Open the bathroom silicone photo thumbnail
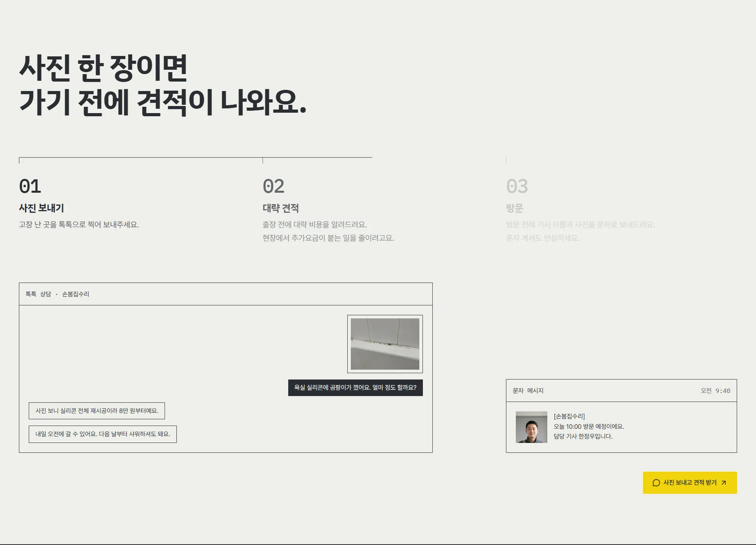Viewport: 756px width, 545px height. pyautogui.click(x=385, y=344)
